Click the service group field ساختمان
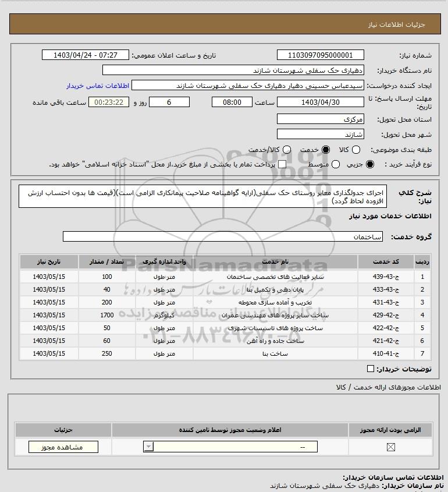 223,236
